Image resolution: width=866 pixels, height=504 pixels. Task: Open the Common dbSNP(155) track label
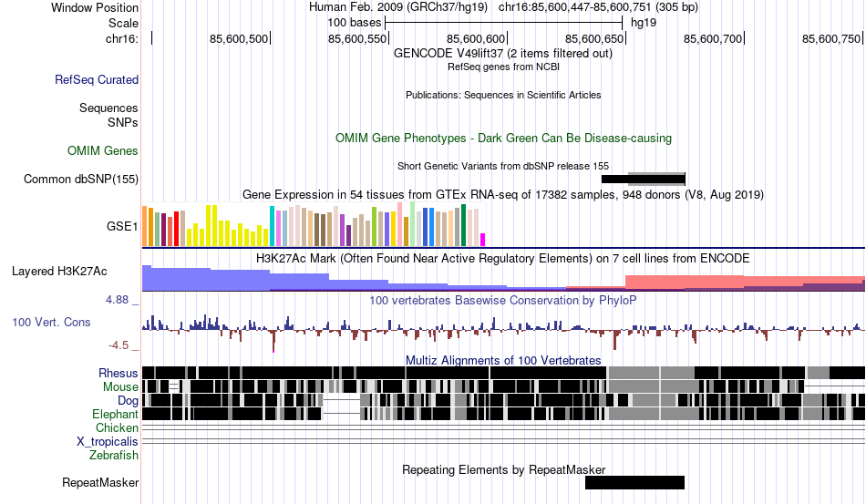[x=81, y=179]
